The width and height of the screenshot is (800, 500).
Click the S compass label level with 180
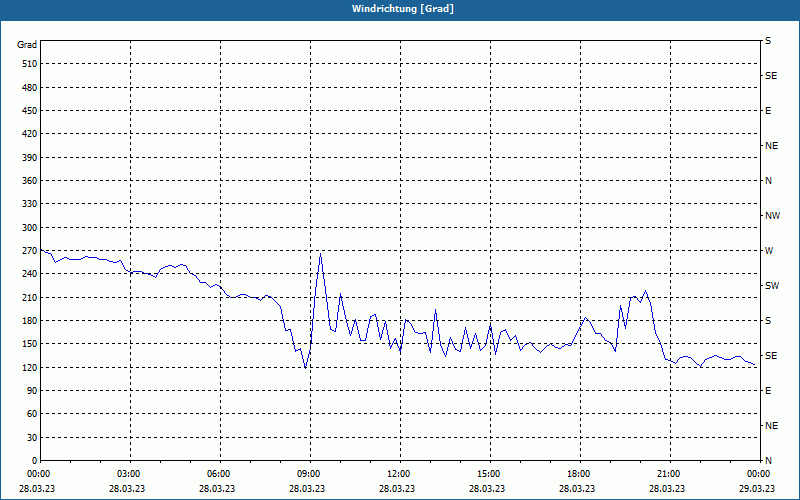pyautogui.click(x=768, y=321)
